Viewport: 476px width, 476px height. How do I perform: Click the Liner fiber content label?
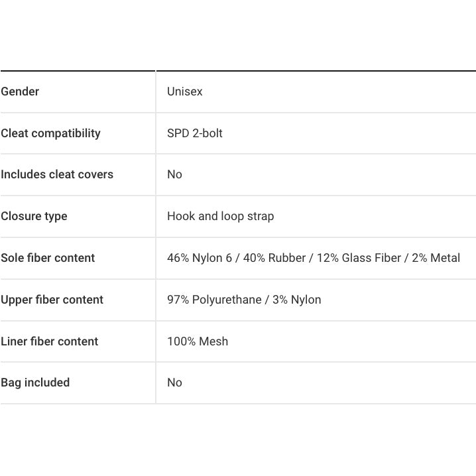(49, 341)
